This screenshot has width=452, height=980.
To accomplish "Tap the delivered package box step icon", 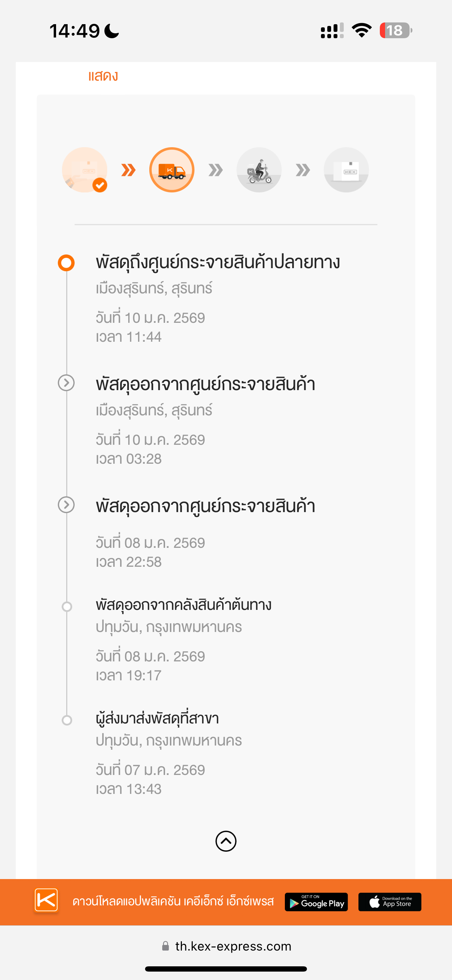I will point(346,170).
